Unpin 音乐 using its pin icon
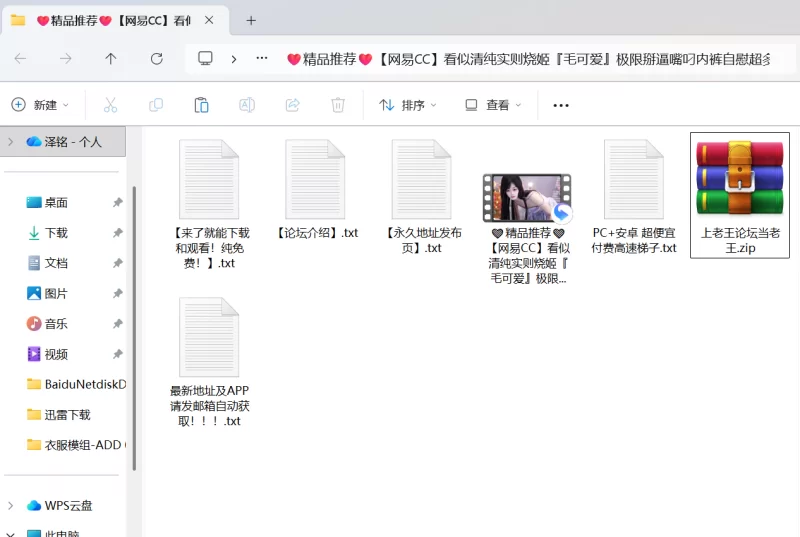 117,324
